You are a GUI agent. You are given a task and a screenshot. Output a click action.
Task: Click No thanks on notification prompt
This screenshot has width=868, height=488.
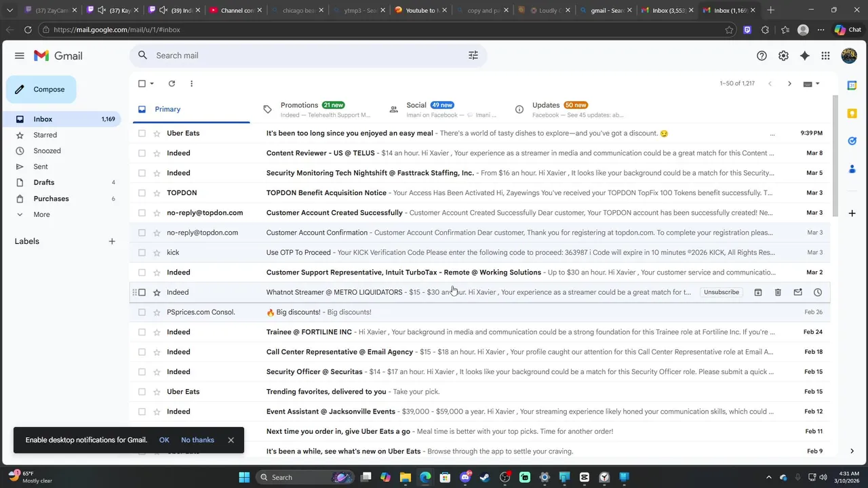pos(197,440)
